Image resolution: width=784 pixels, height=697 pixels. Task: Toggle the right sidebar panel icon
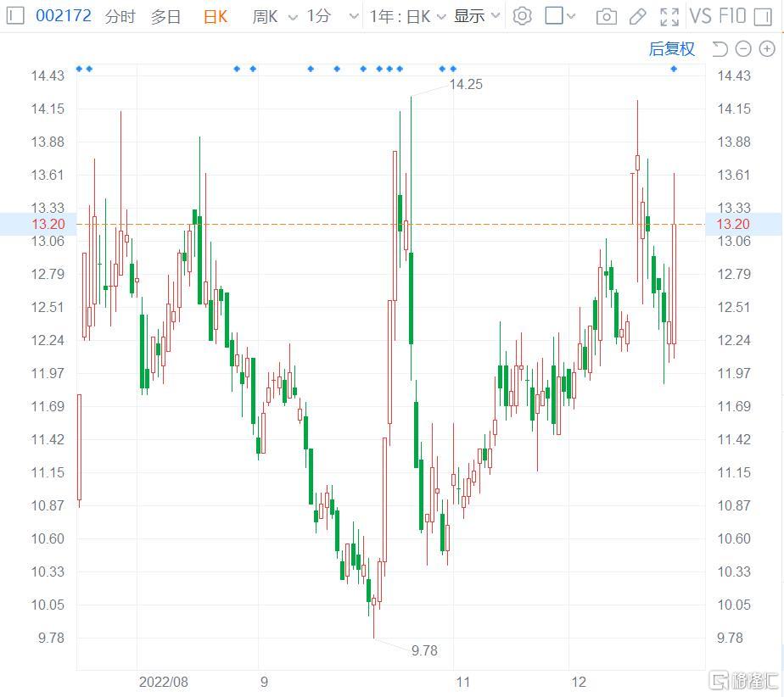pos(763,16)
